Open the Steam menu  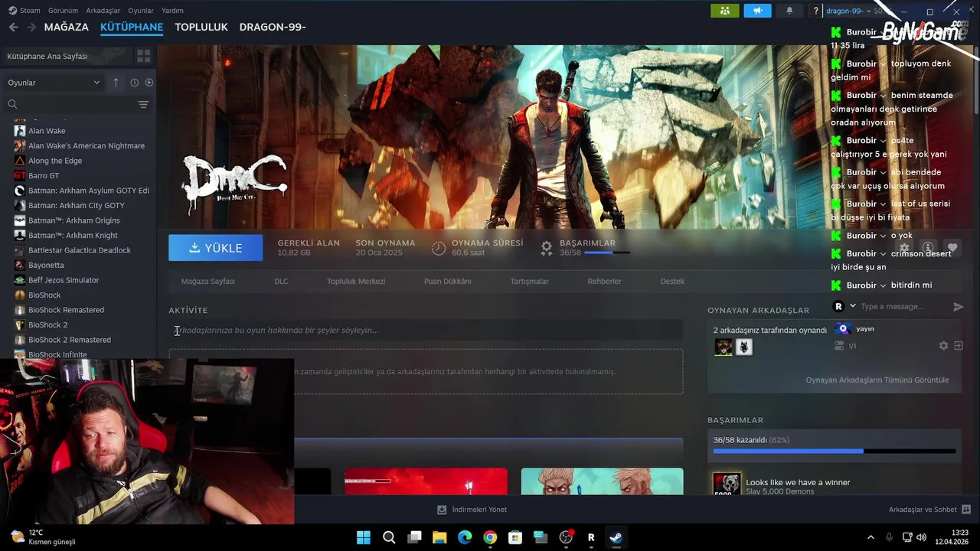pos(24,11)
